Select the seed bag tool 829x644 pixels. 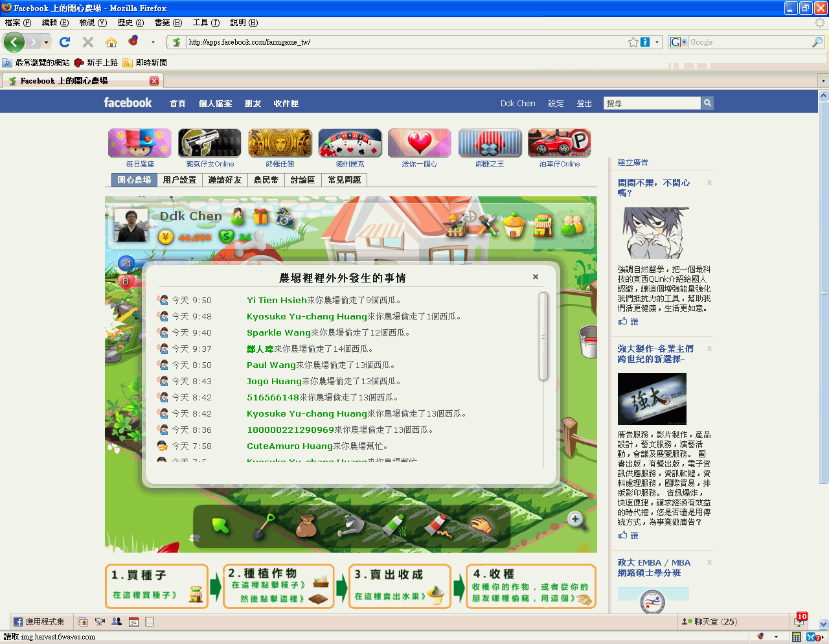[x=306, y=525]
